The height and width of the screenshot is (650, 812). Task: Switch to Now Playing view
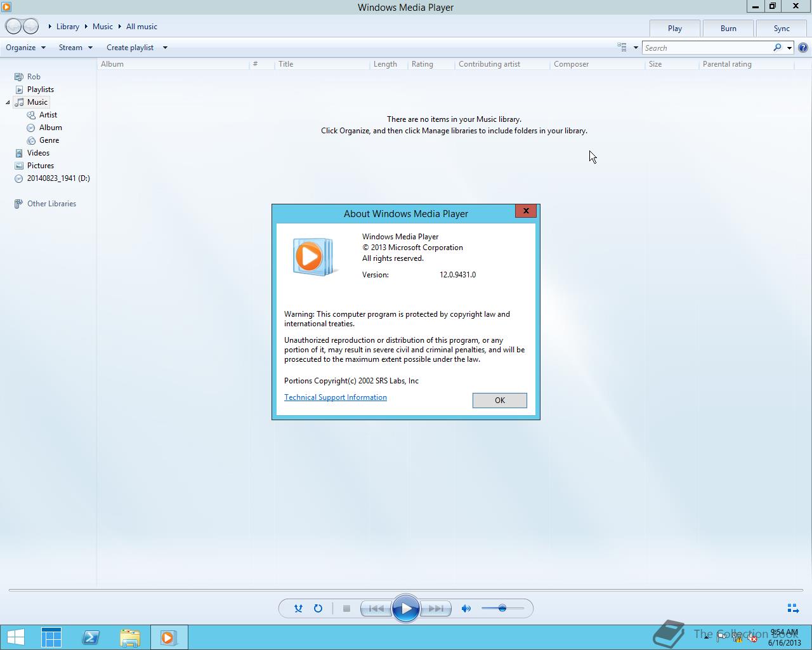793,608
